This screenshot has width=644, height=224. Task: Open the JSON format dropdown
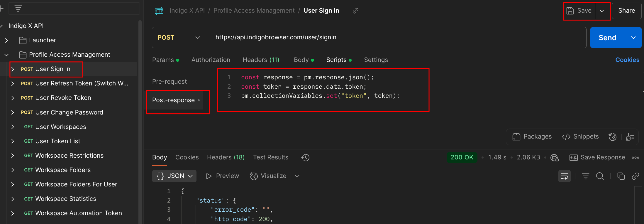click(x=174, y=176)
